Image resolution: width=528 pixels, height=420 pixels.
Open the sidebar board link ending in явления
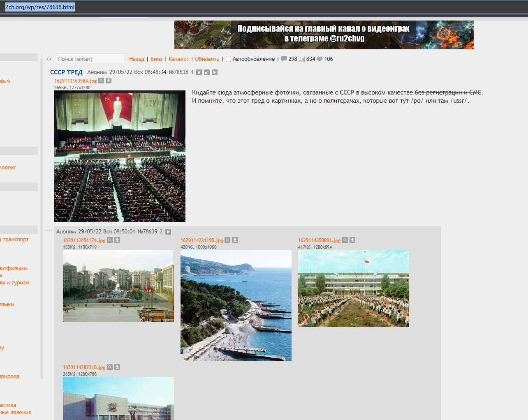coord(16,413)
